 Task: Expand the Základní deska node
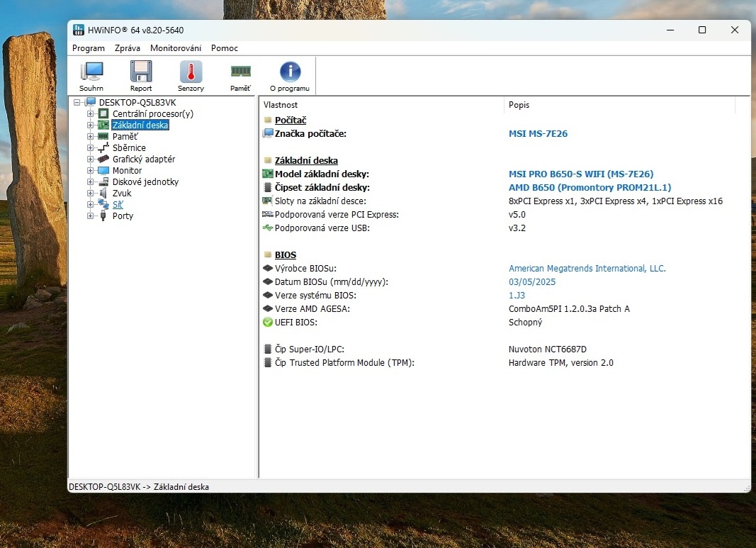pos(90,125)
